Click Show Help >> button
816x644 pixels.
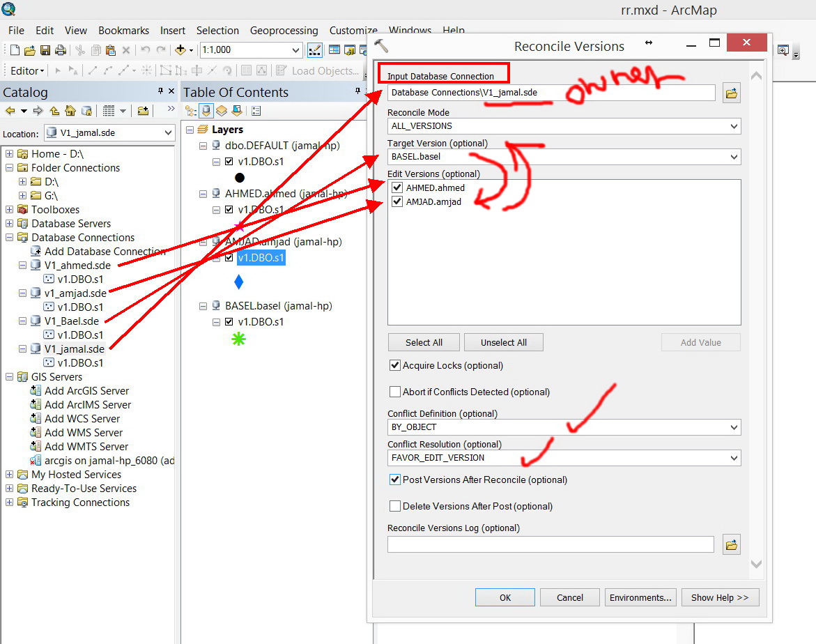(x=721, y=598)
